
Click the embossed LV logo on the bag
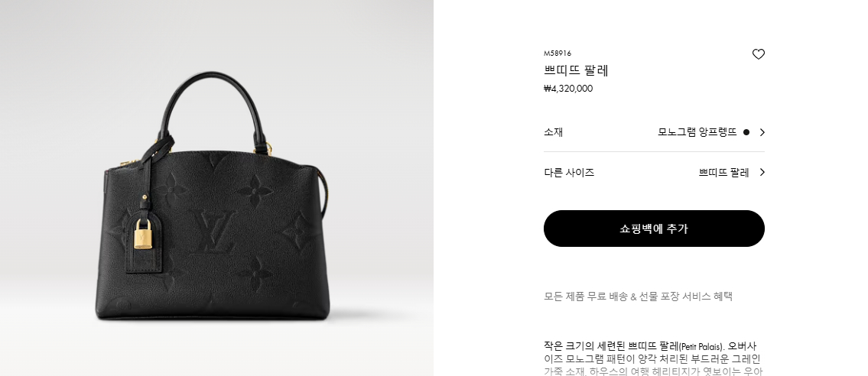coord(213,231)
